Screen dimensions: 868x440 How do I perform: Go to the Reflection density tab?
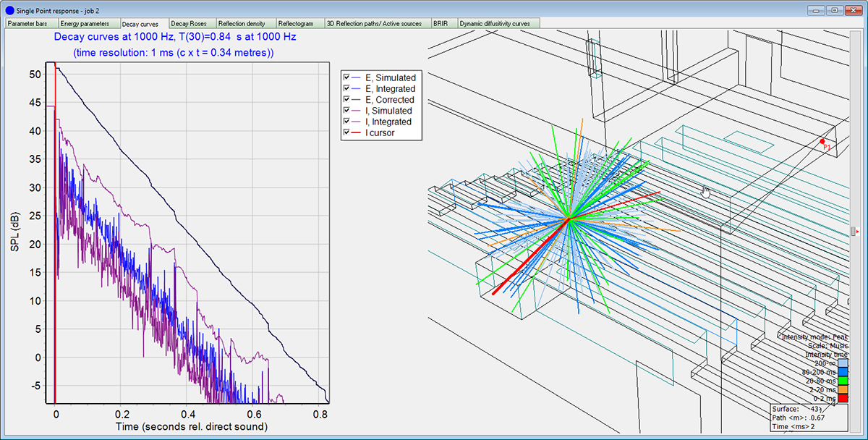[x=245, y=24]
